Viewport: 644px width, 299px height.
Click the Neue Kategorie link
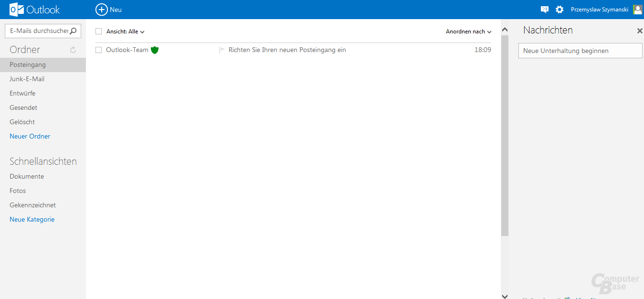[32, 220]
